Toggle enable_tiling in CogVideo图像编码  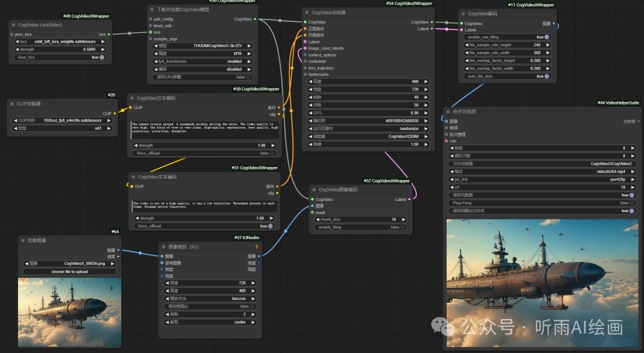361,227
